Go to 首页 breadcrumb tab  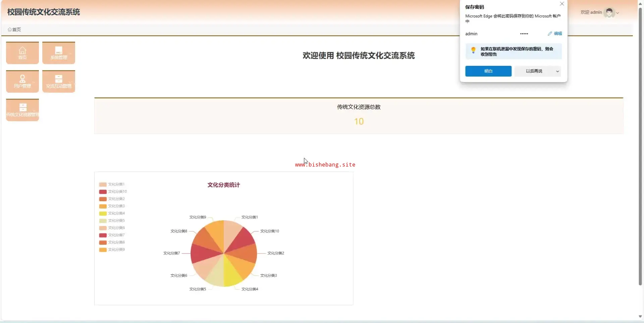point(14,30)
